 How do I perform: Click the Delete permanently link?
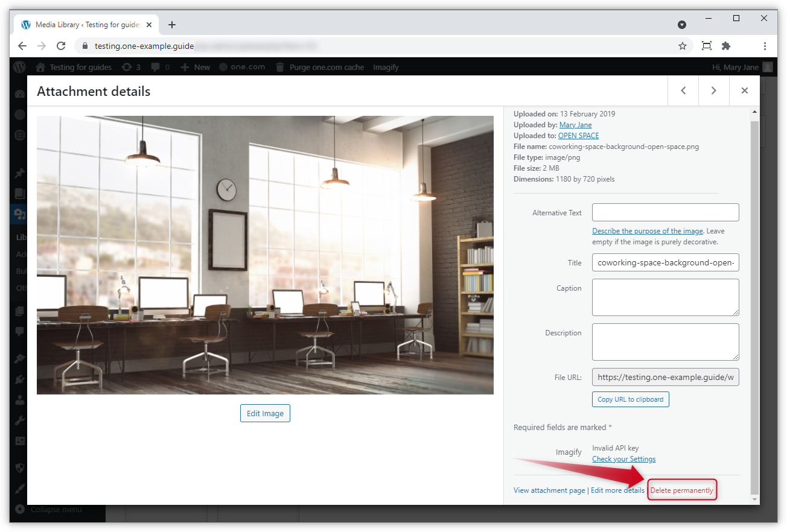coord(682,490)
